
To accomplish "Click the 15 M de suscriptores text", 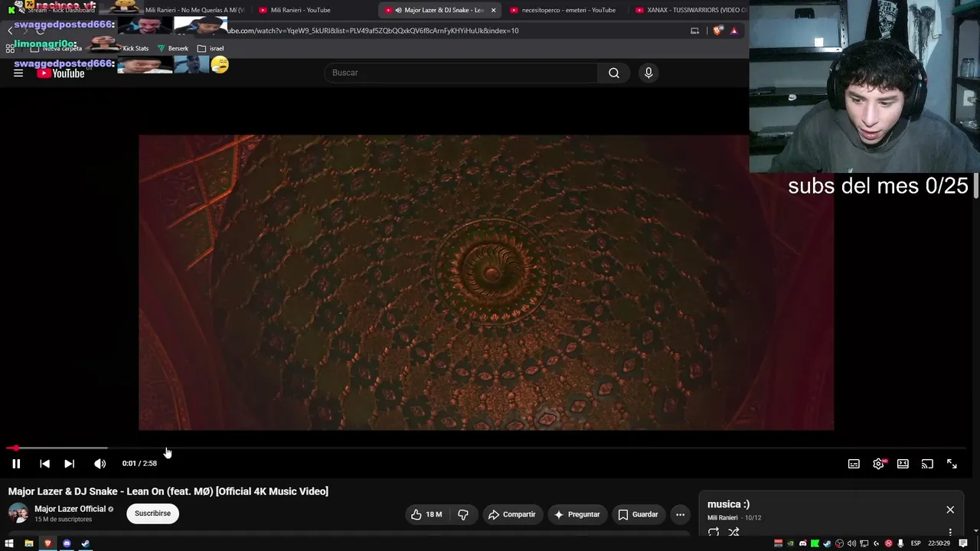I will [63, 520].
